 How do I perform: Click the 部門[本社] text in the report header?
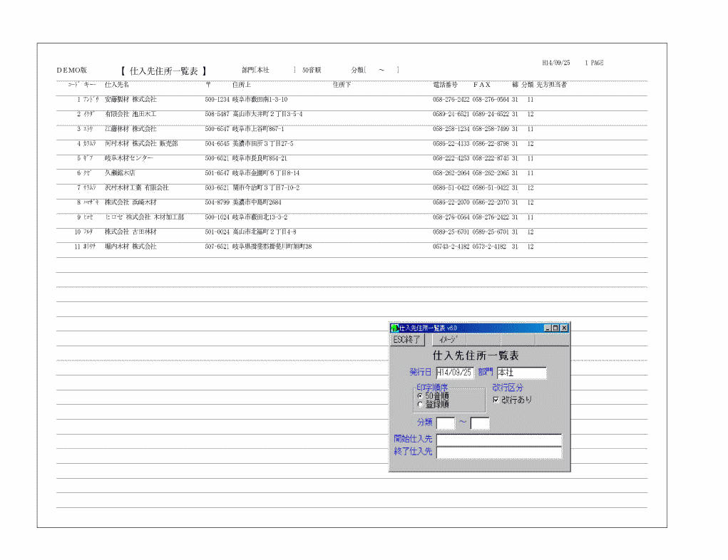tap(268, 70)
